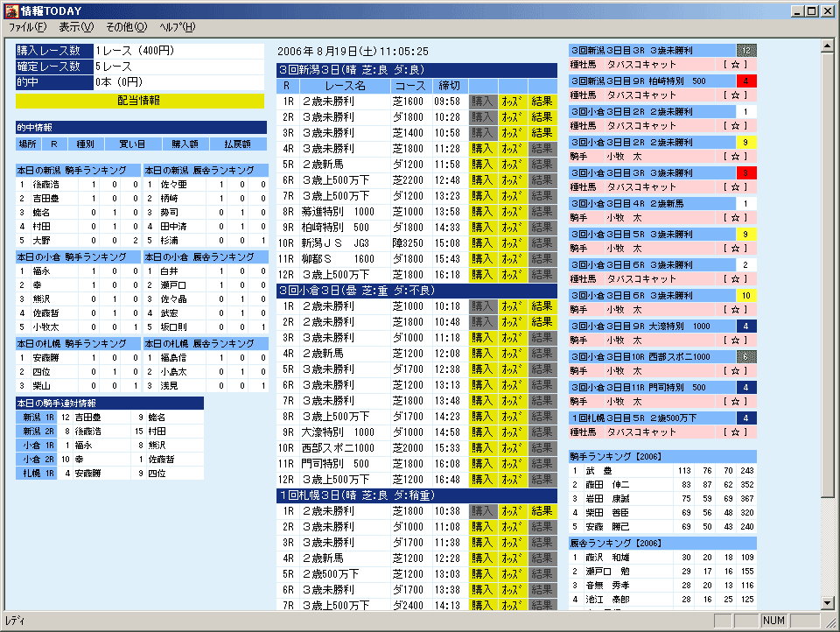Click the red number badge beside 柏崎特別
This screenshot has width=840, height=632.
point(745,81)
